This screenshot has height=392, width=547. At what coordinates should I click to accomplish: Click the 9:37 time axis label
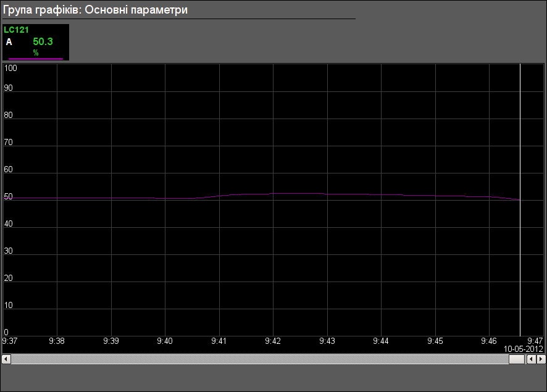click(x=10, y=341)
